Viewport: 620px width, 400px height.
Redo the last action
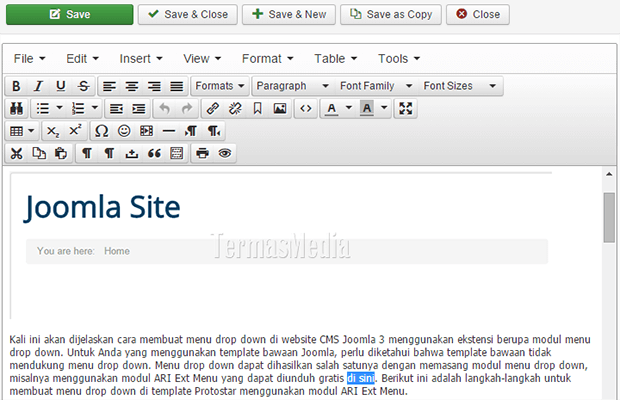click(187, 108)
